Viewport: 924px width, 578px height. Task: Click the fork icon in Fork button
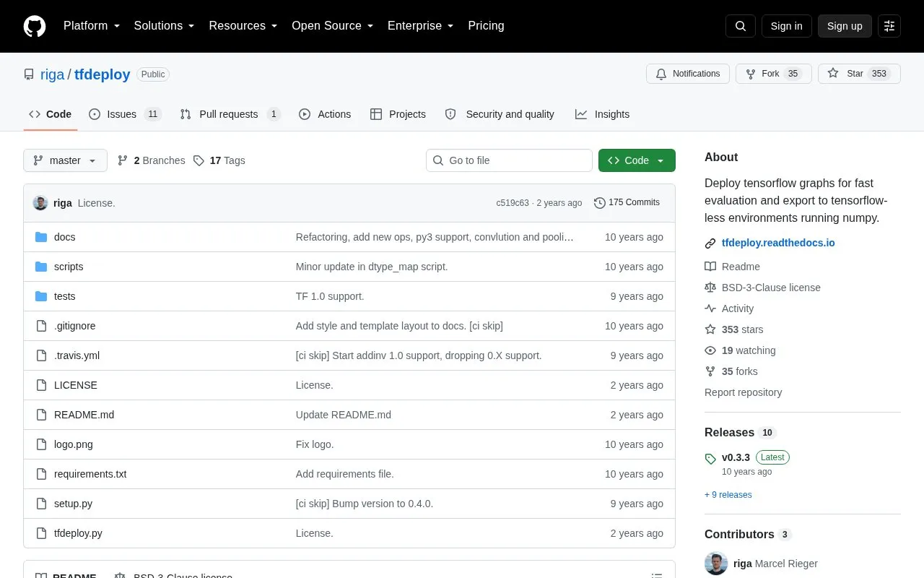pos(751,74)
